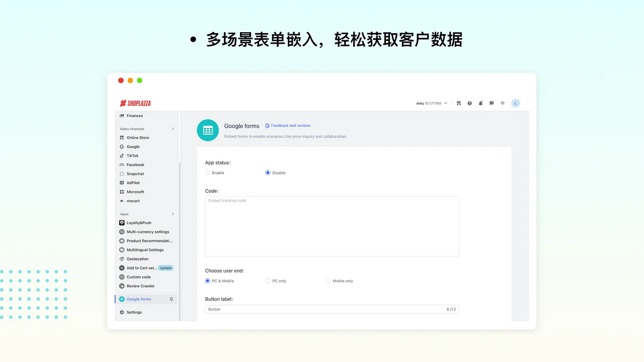Viewport: 644px width, 362px height.
Task: Click the AdPilot icon
Action: (122, 183)
